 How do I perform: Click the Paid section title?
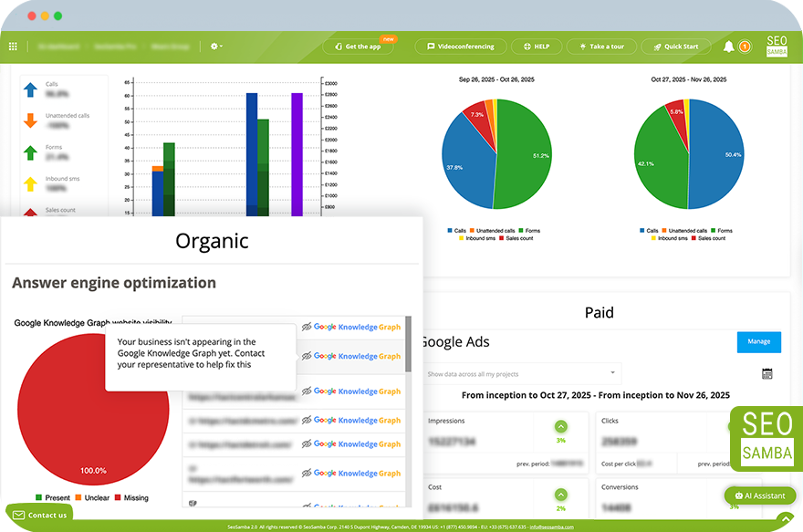click(600, 312)
